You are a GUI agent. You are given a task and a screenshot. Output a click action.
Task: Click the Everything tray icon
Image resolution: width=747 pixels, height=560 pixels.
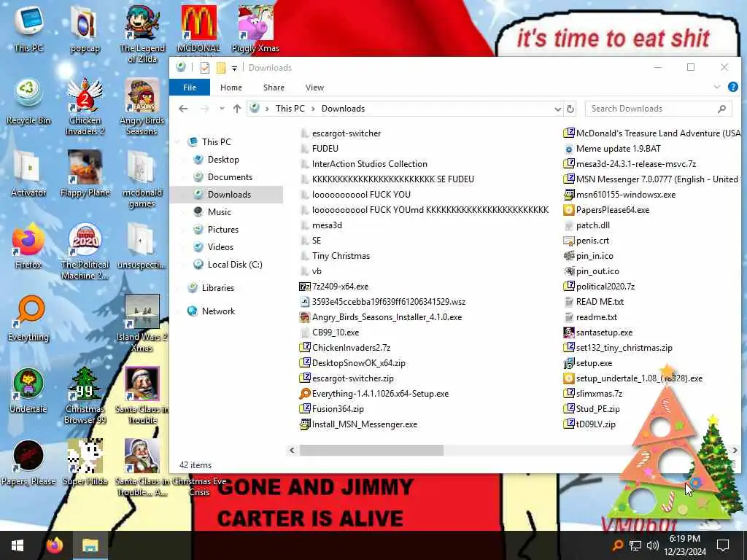pos(617,545)
